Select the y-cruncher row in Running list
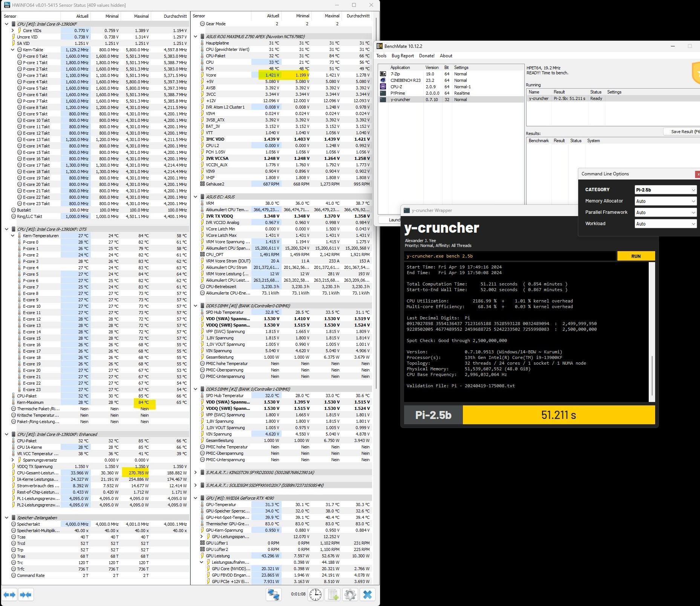This screenshot has width=700, height=606. (x=613, y=98)
